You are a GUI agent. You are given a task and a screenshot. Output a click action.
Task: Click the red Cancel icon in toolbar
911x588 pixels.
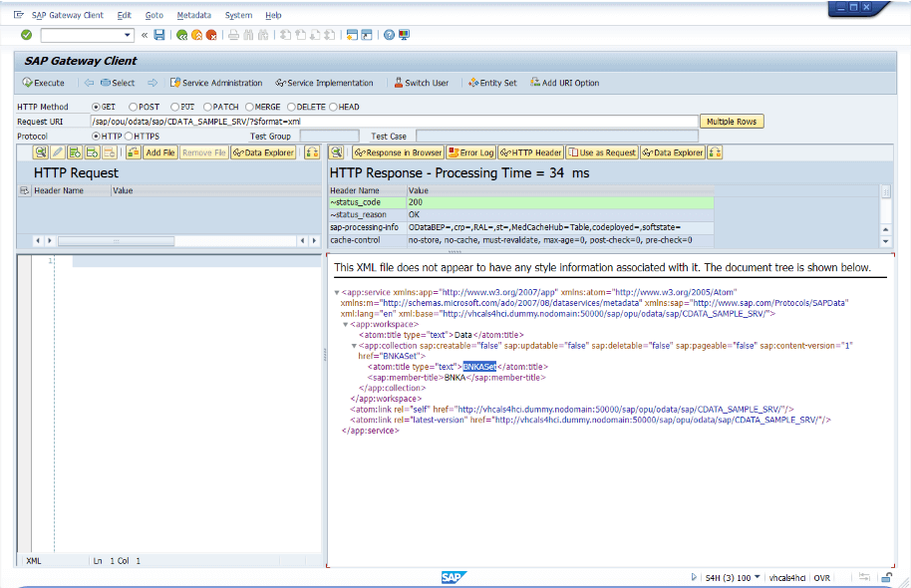(x=211, y=35)
